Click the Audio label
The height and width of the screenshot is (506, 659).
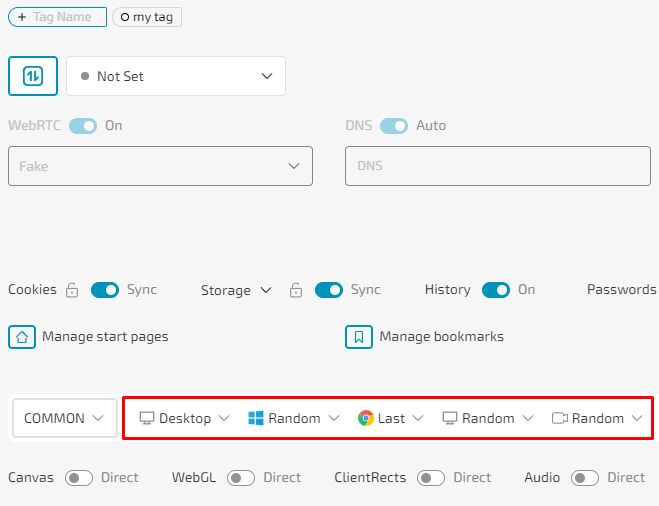(x=542, y=478)
